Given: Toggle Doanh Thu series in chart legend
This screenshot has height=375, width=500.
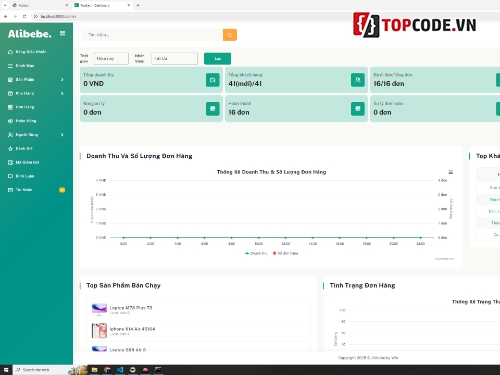Looking at the screenshot, I should [x=256, y=253].
